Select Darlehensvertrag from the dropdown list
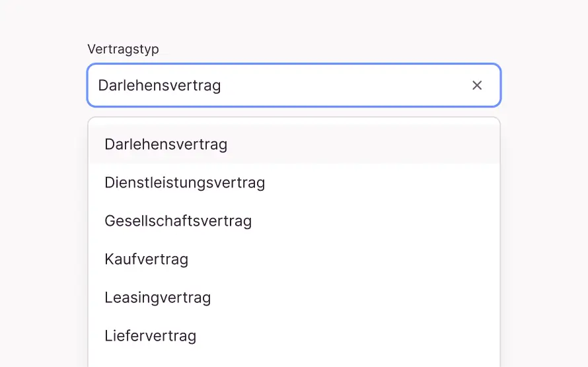Viewport: 588px width, 367px height. [166, 145]
